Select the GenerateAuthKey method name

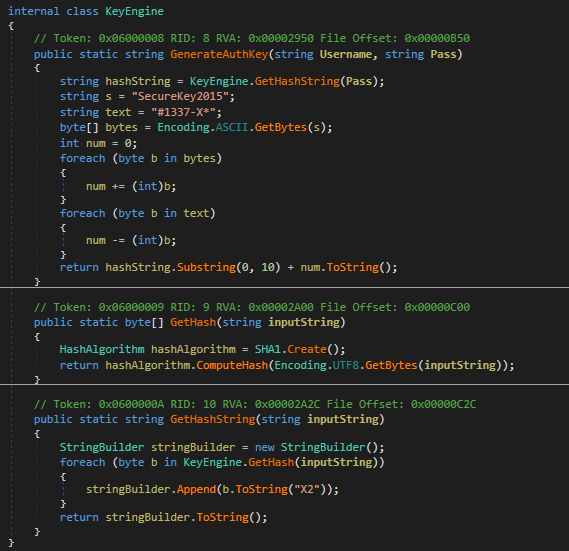[219, 54]
